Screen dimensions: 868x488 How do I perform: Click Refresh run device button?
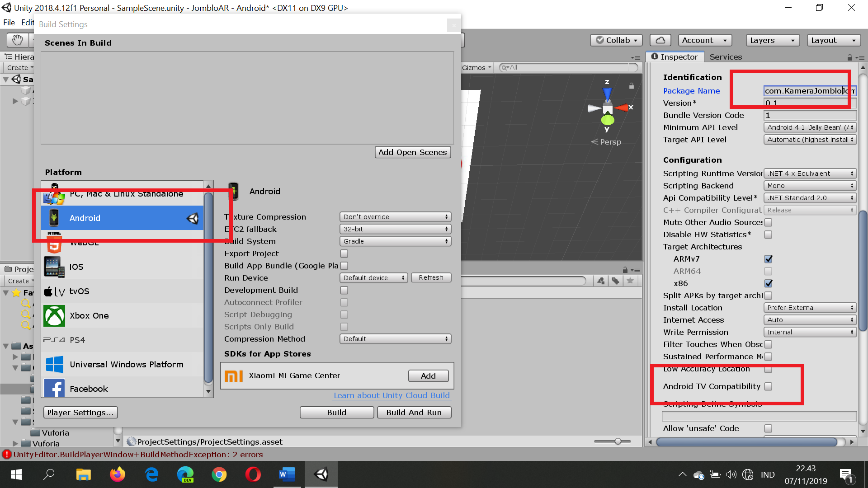tap(431, 277)
